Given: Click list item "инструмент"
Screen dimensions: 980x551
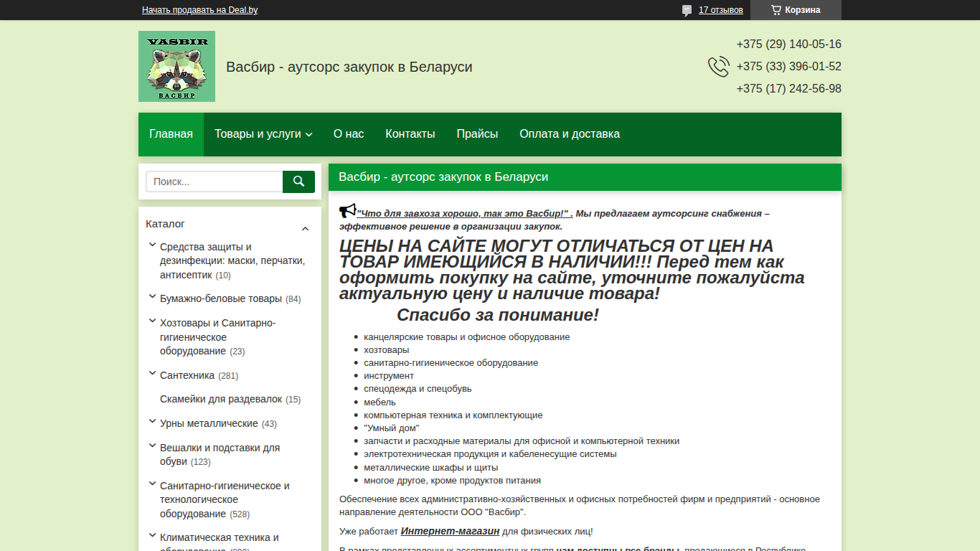Looking at the screenshot, I should [x=389, y=376].
